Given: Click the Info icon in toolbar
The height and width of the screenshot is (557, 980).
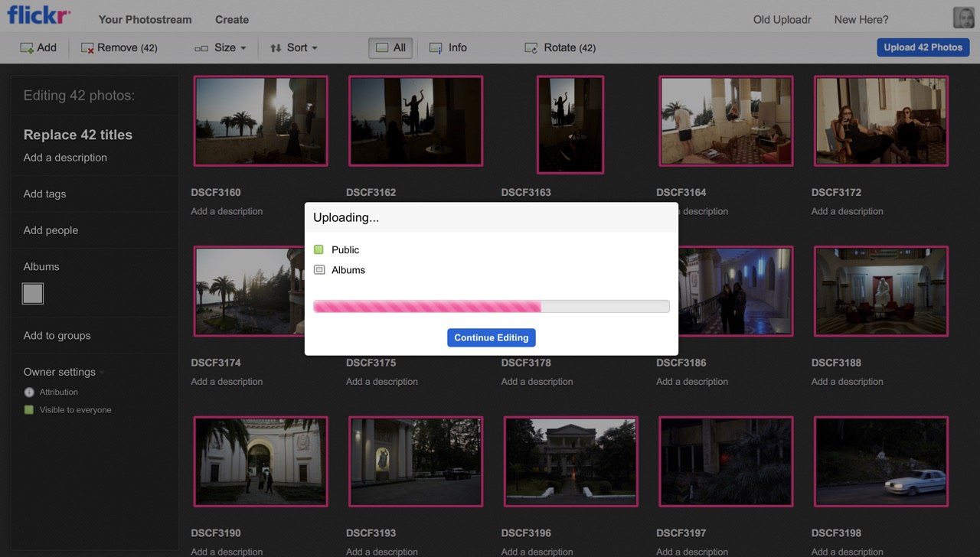Looking at the screenshot, I should click(x=436, y=47).
